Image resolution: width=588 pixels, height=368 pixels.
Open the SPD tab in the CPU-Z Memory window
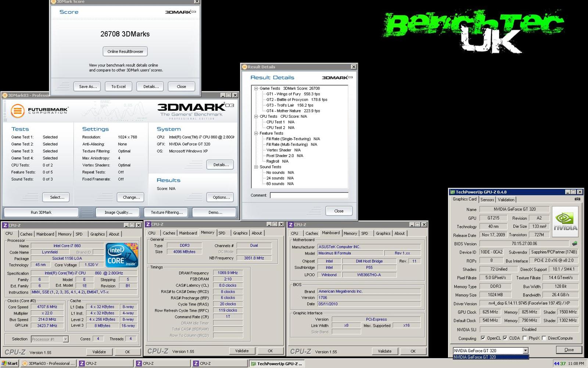(222, 233)
